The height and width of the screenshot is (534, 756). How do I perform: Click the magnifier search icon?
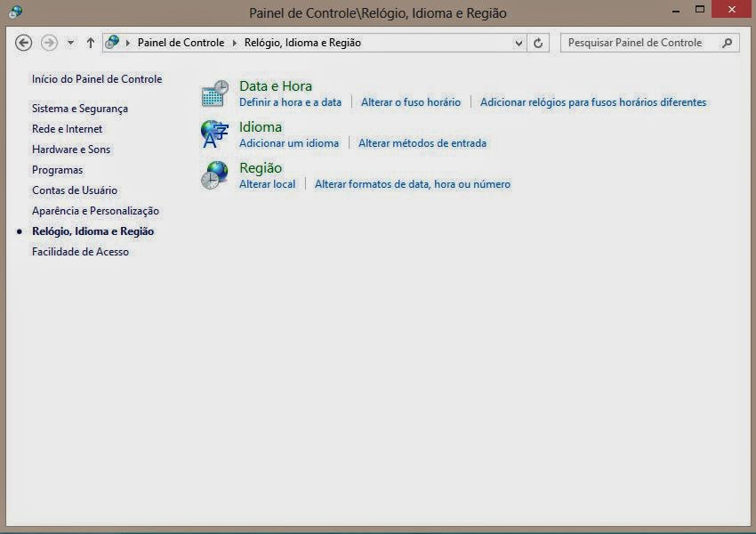(x=727, y=43)
